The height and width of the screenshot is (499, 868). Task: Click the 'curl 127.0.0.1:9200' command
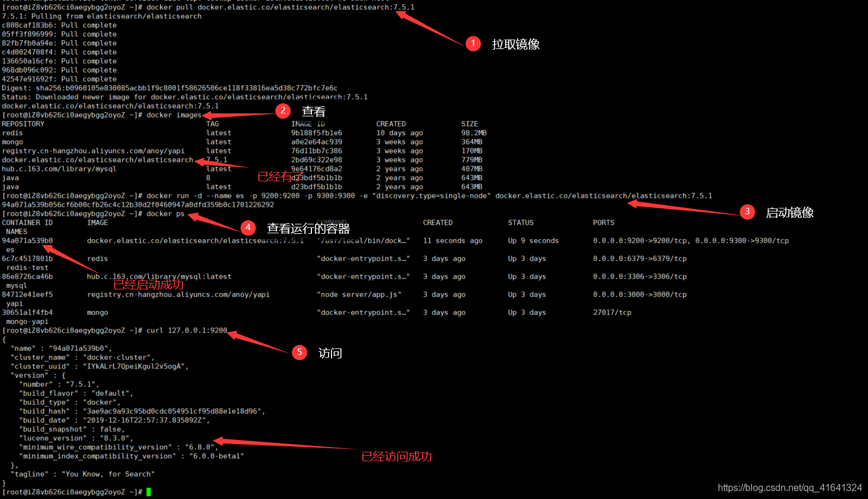tap(187, 331)
